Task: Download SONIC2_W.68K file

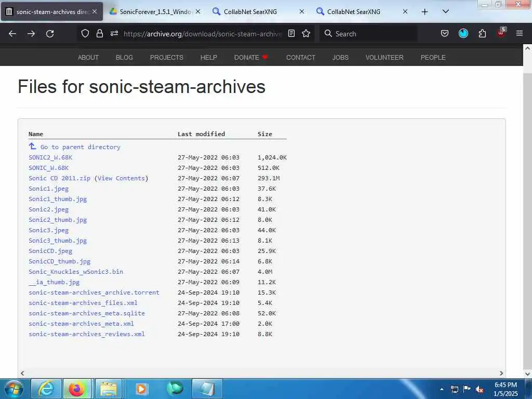Action: 50,157
